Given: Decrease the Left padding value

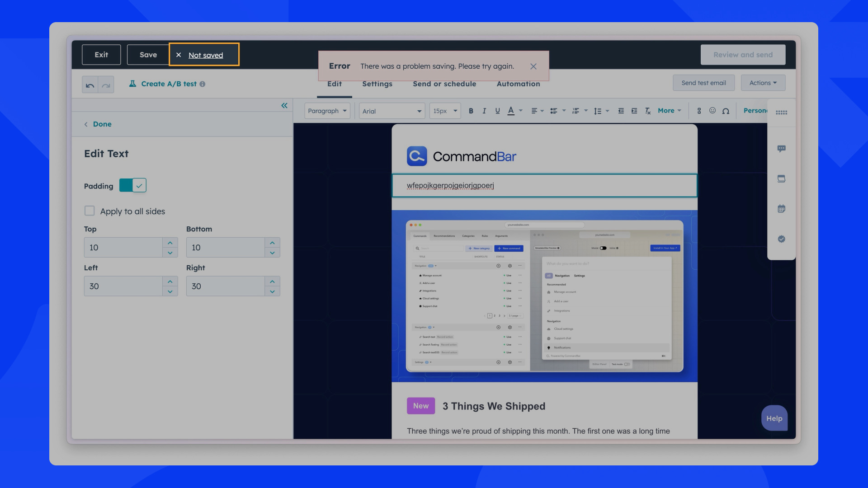Looking at the screenshot, I should (170, 291).
